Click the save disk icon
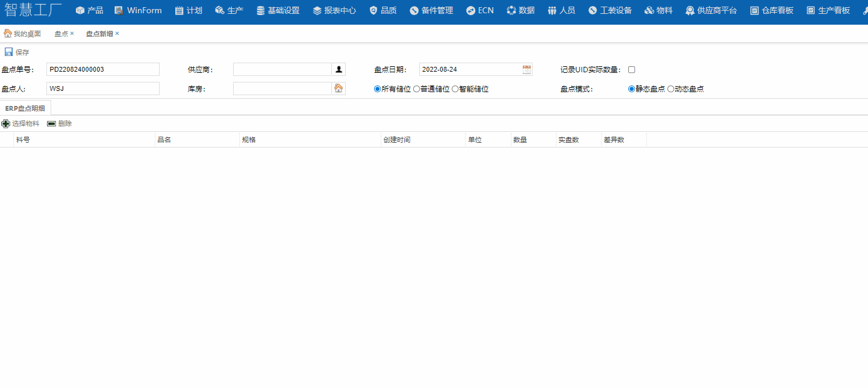868x389 pixels. coord(8,52)
